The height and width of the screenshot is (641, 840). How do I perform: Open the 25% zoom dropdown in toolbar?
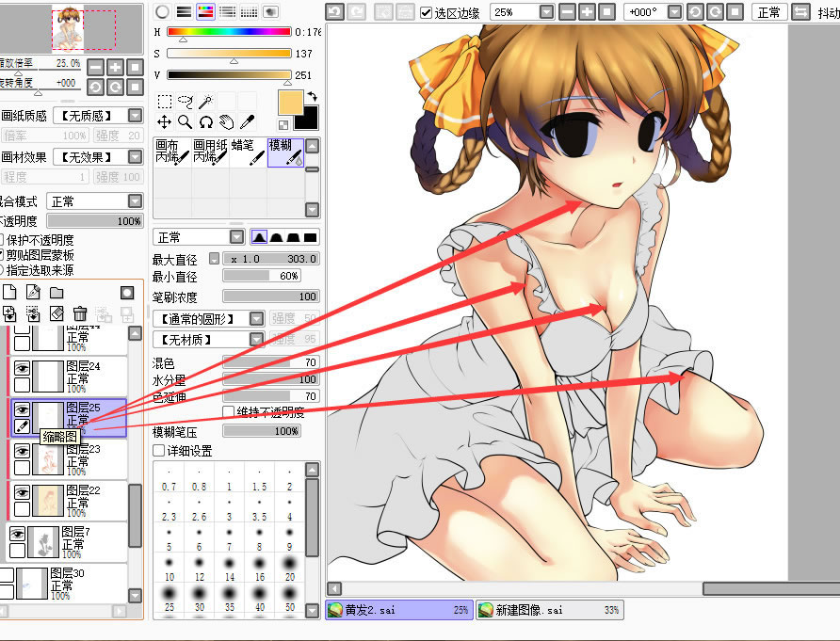coord(546,12)
